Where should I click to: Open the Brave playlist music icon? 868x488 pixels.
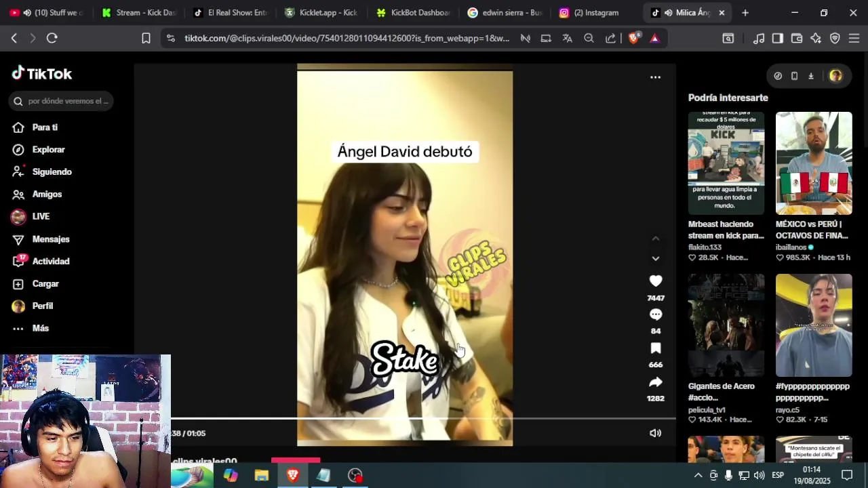[x=759, y=39]
